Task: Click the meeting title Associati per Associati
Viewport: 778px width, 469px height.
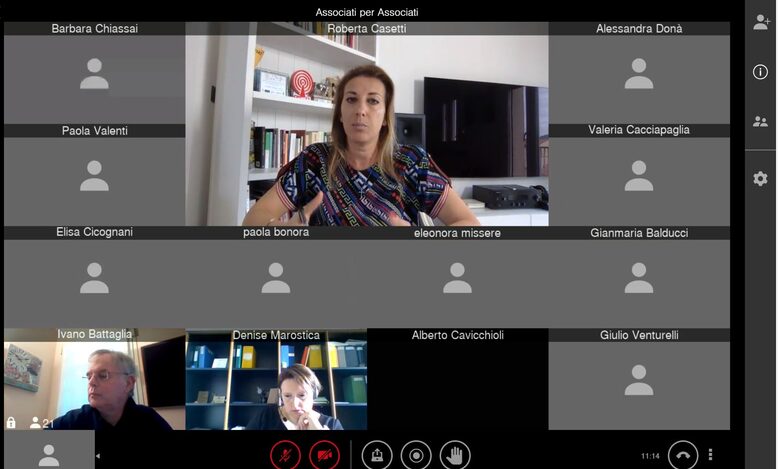Action: coord(367,12)
